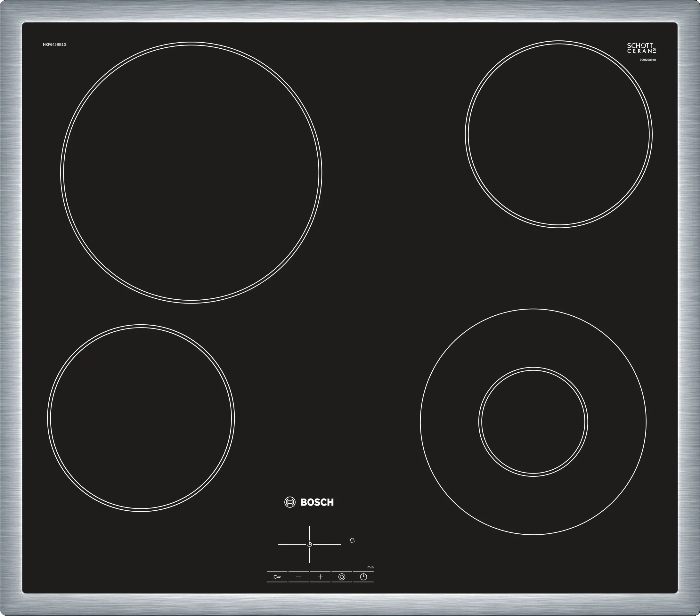Select the front-left cooking zone

141,418
